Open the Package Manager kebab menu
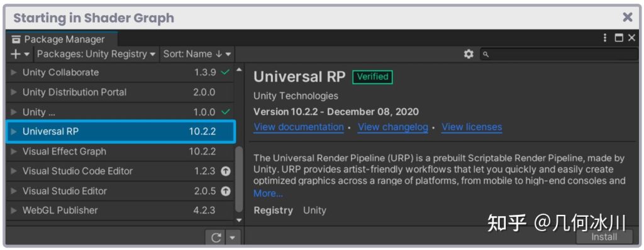644x250 pixels. 605,38
